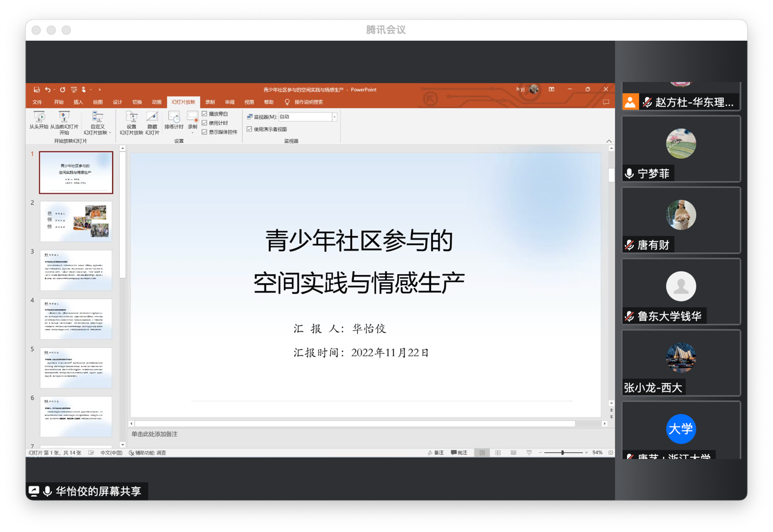Click 备注 notes button in status bar

coord(435,453)
